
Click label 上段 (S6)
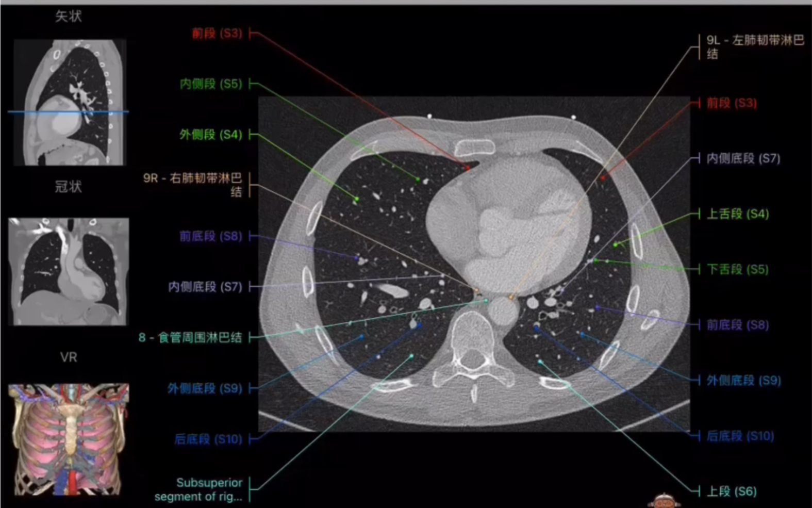pyautogui.click(x=732, y=491)
